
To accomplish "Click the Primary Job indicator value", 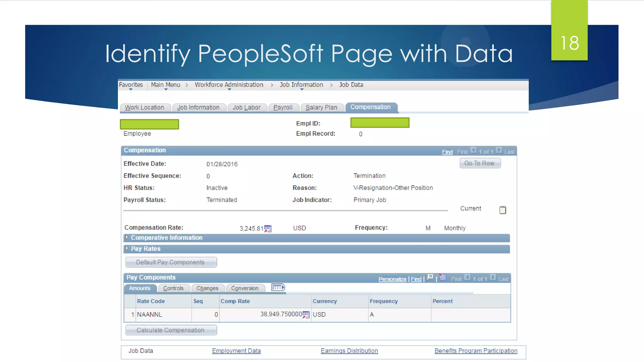I will (370, 200).
